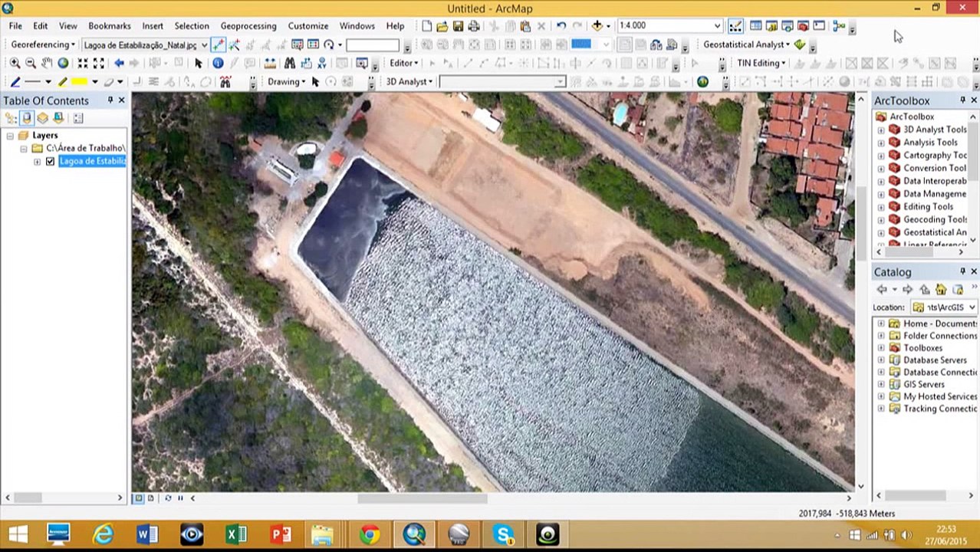
Task: Go back to previous extent arrow
Action: tap(119, 63)
